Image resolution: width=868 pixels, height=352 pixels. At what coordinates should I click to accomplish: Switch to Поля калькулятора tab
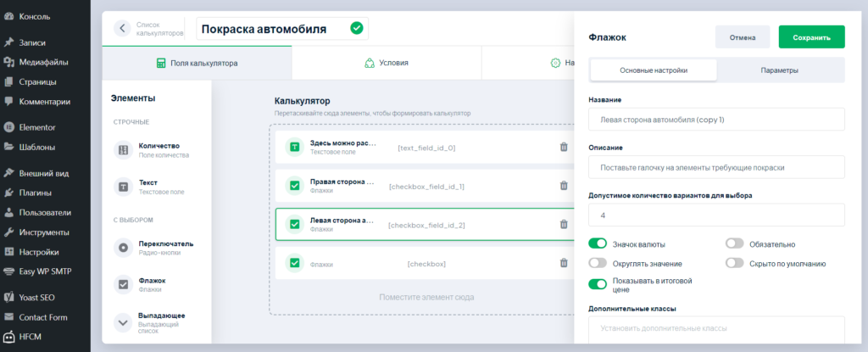197,64
